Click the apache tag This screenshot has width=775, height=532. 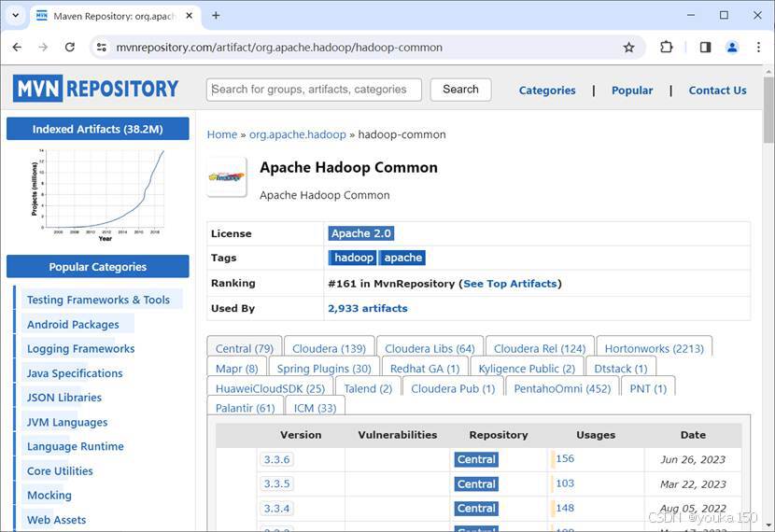[x=402, y=258]
